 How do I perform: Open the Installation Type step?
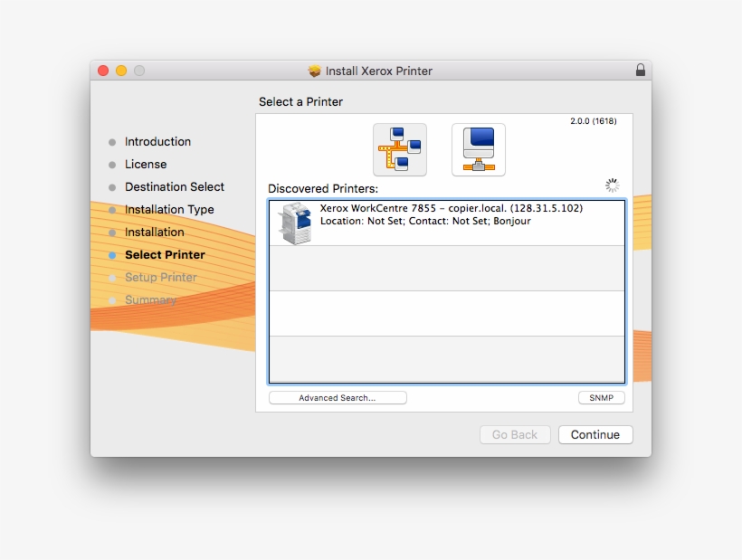[169, 210]
